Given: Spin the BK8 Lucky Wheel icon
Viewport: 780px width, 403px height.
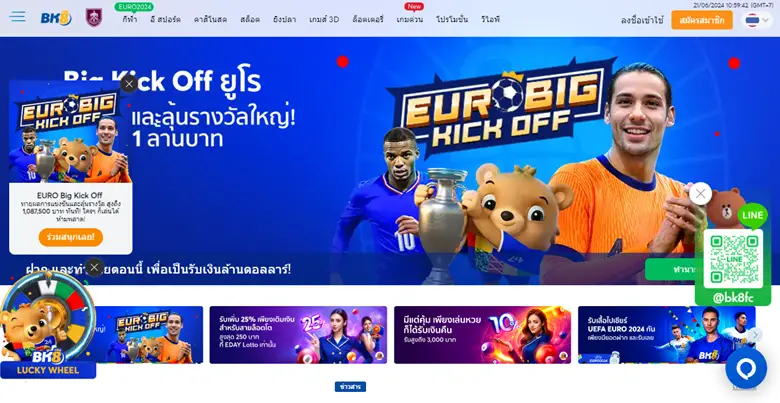Looking at the screenshot, I should point(48,323).
